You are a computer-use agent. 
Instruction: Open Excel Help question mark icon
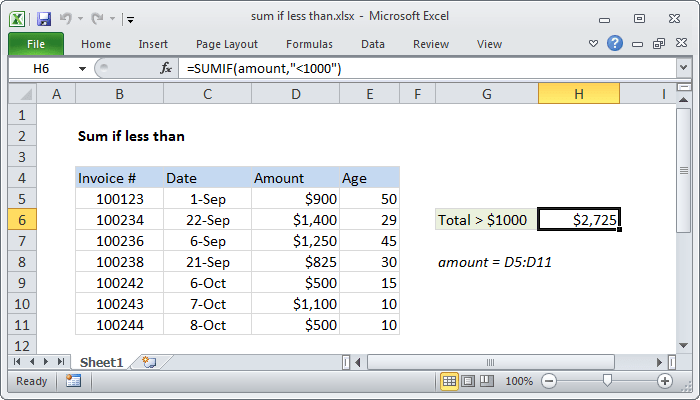(615, 43)
